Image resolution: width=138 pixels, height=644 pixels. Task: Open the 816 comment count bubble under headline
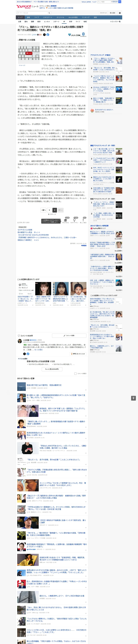(34, 35)
